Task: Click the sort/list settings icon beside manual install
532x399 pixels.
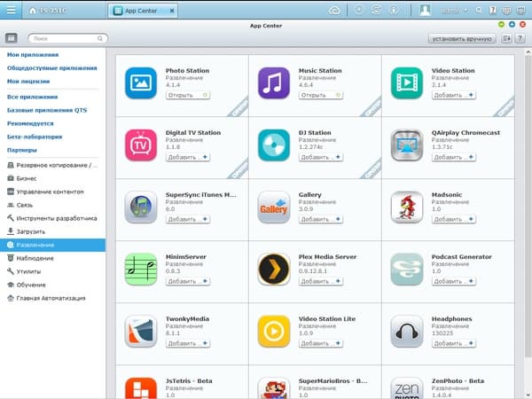Action: click(506, 38)
